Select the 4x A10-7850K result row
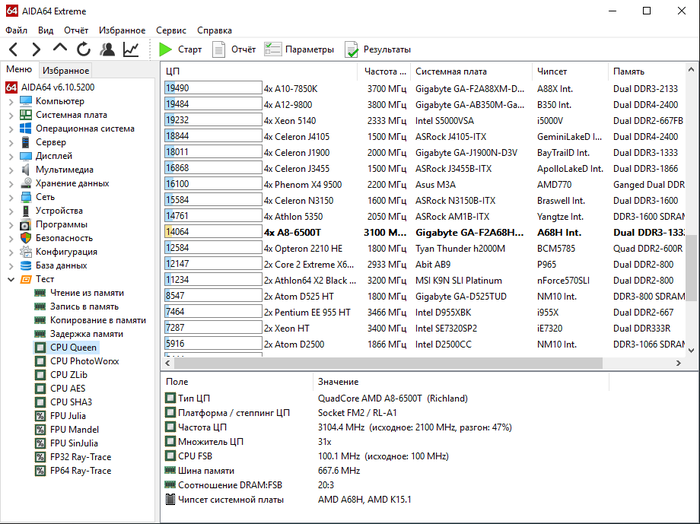The image size is (700, 524). pyautogui.click(x=424, y=88)
